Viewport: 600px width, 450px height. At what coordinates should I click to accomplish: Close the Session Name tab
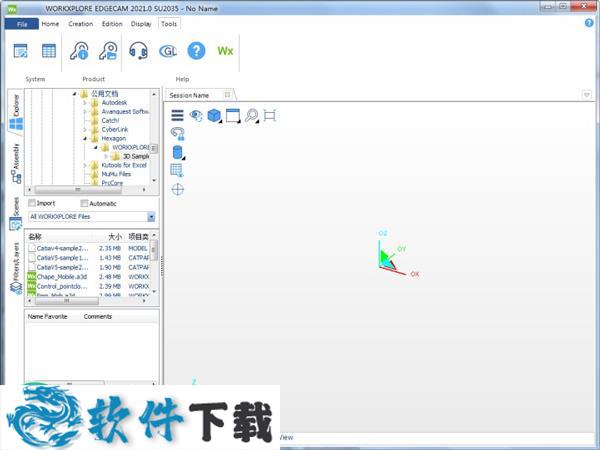tap(227, 94)
